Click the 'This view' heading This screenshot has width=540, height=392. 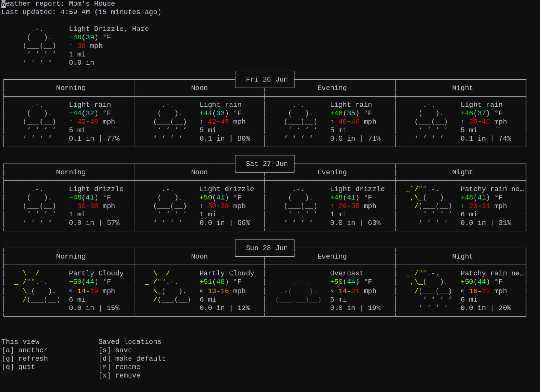click(21, 341)
